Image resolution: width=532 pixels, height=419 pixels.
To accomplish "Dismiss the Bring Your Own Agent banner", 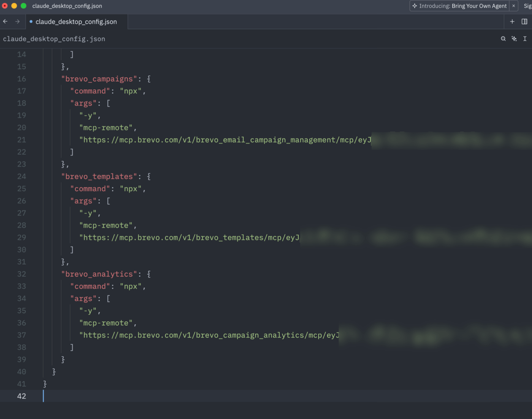I will pyautogui.click(x=514, y=6).
